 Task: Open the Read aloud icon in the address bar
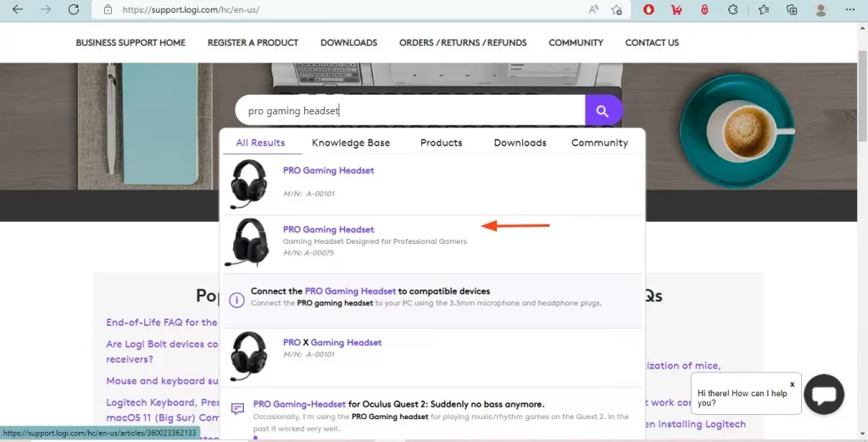pyautogui.click(x=593, y=9)
